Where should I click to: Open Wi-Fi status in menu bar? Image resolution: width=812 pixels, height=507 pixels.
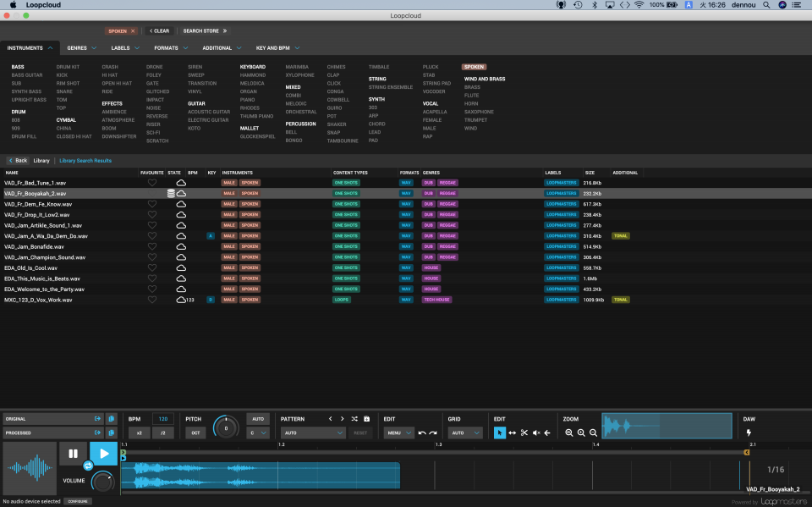[x=639, y=5]
